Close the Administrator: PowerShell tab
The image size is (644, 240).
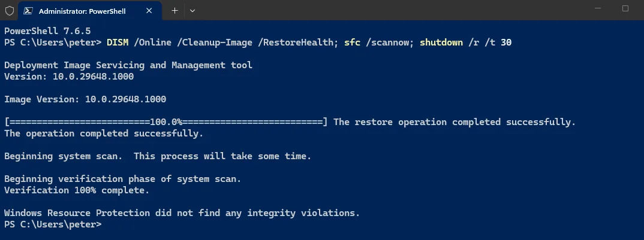(x=149, y=11)
